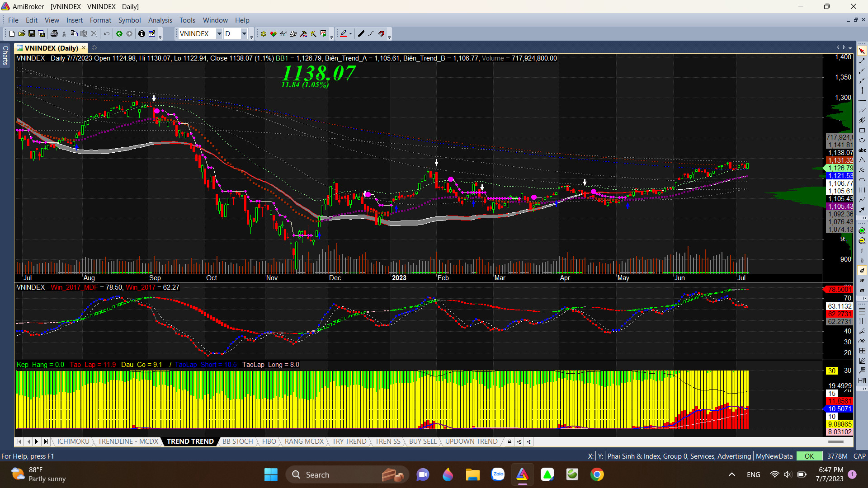The height and width of the screenshot is (488, 868).
Task: Open the VNINDEX symbol dropdown
Action: 219,33
